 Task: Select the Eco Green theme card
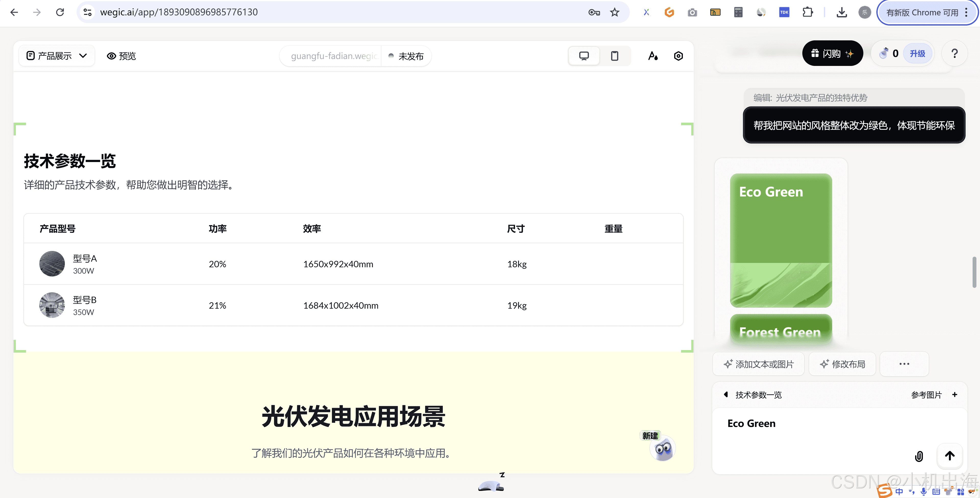pos(781,240)
